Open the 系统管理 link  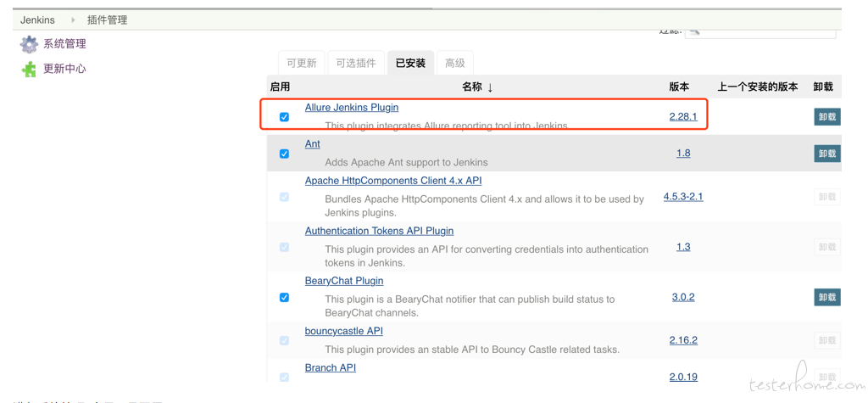click(64, 44)
